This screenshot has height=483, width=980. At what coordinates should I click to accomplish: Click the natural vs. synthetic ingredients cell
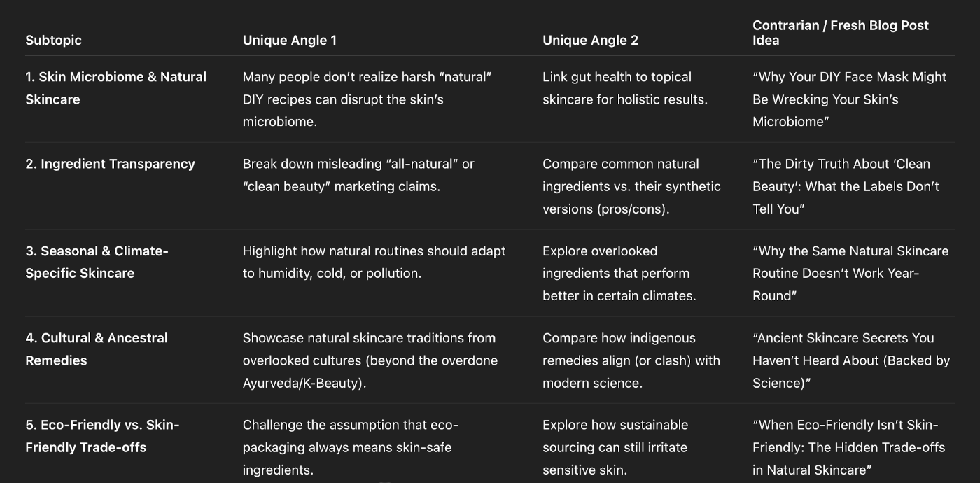[631, 186]
